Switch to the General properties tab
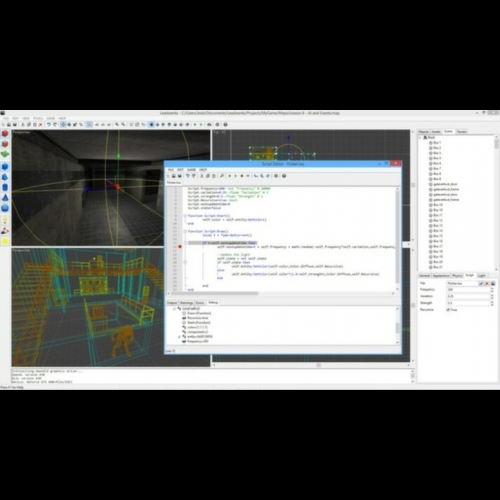This screenshot has height=500, width=500. (x=424, y=276)
